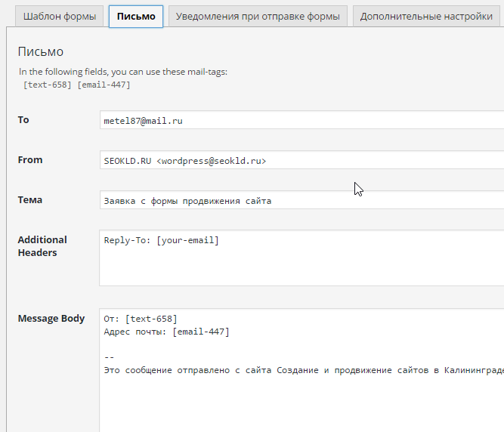Click the [text-658] mail-tag in the hint line
This screenshot has width=504, height=432.
coord(48,85)
